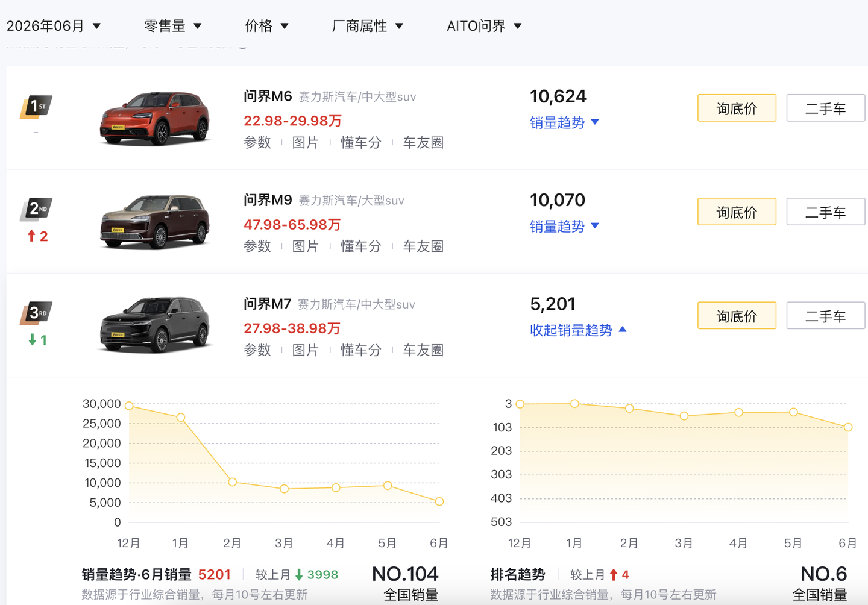Click 询底价 for 问界M6
The width and height of the screenshot is (868, 605).
coord(737,108)
